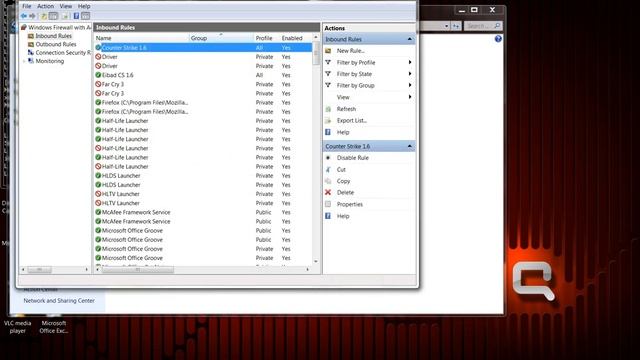
Task: Click the funnel icon beside Filter by Group
Action: coord(328,85)
